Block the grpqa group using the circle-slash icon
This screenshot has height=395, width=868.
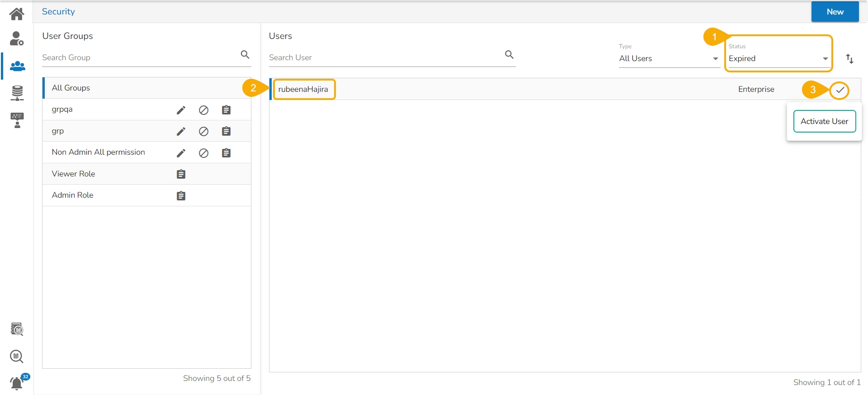203,110
